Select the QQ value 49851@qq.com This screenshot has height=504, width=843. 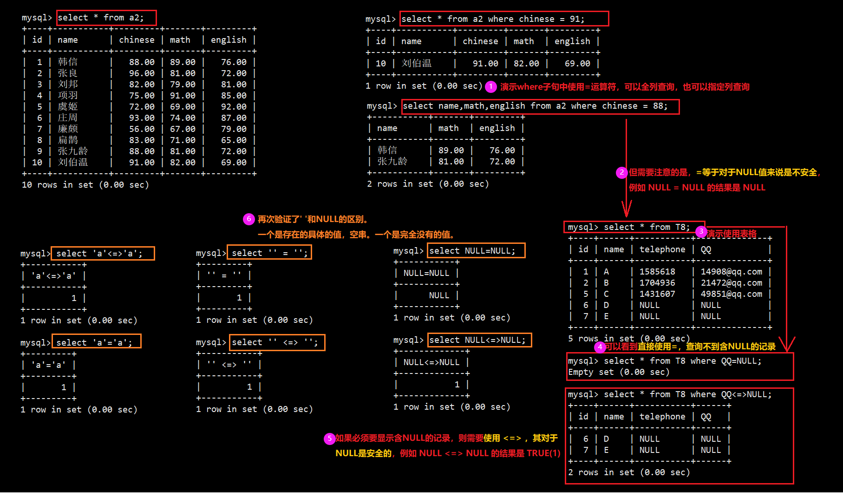(x=732, y=294)
